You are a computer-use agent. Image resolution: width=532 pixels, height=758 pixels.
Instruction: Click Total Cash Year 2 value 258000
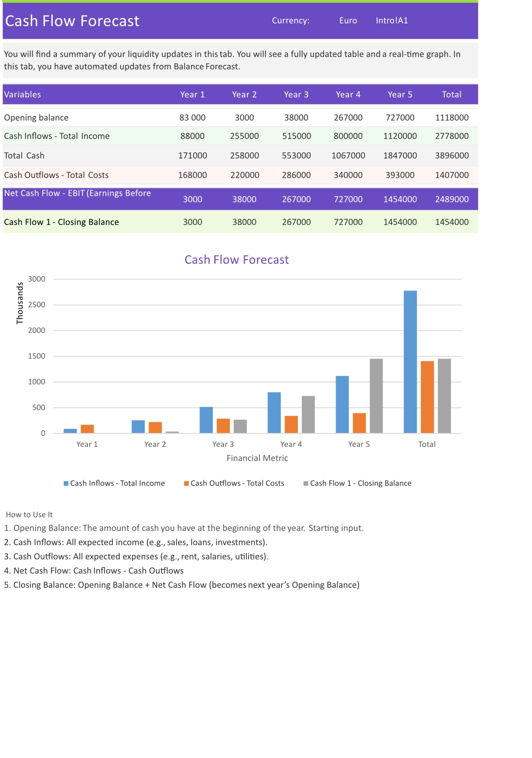coord(245,156)
